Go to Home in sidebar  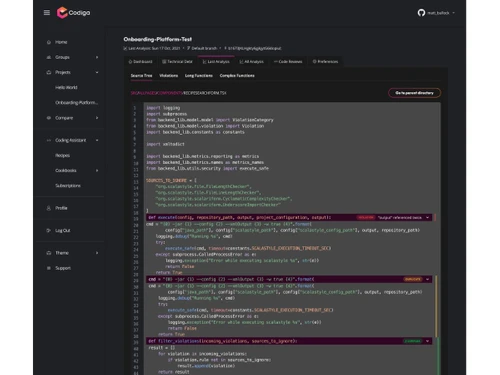click(61, 42)
